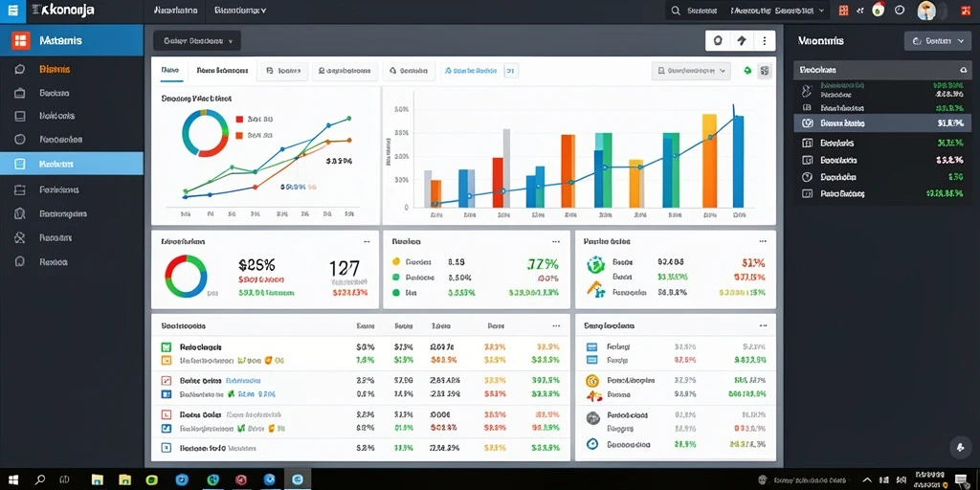
Task: Click the green icon beside chart filter dropdown
Action: (x=746, y=71)
